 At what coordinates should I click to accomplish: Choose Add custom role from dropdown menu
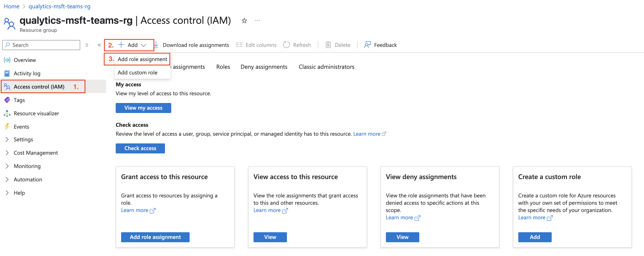tap(142, 73)
